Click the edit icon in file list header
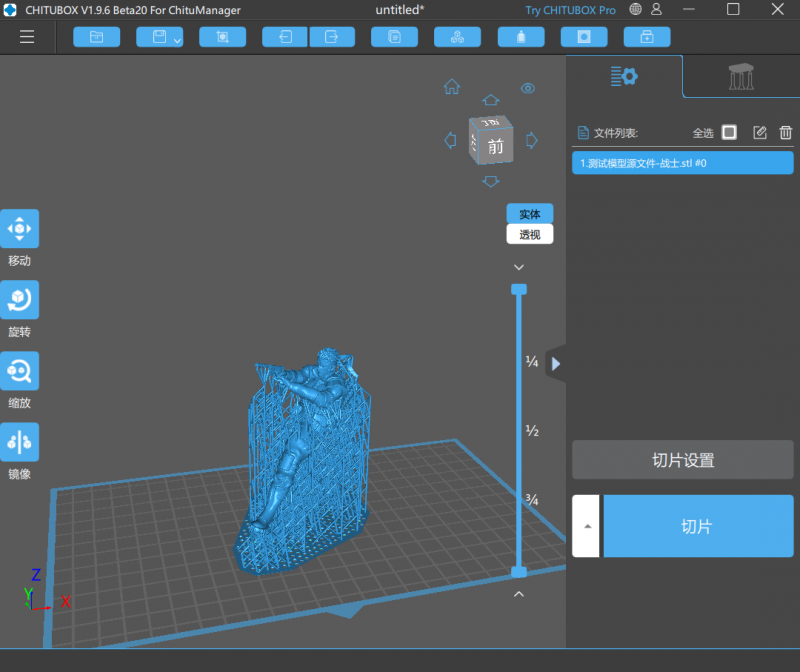The height and width of the screenshot is (672, 800). pyautogui.click(x=759, y=133)
